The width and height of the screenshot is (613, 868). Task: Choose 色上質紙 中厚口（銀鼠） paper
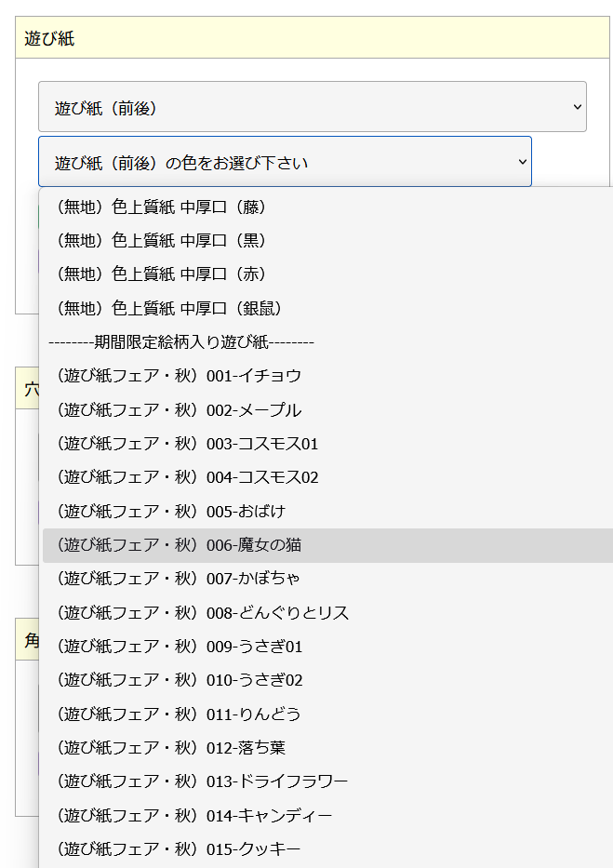(169, 308)
